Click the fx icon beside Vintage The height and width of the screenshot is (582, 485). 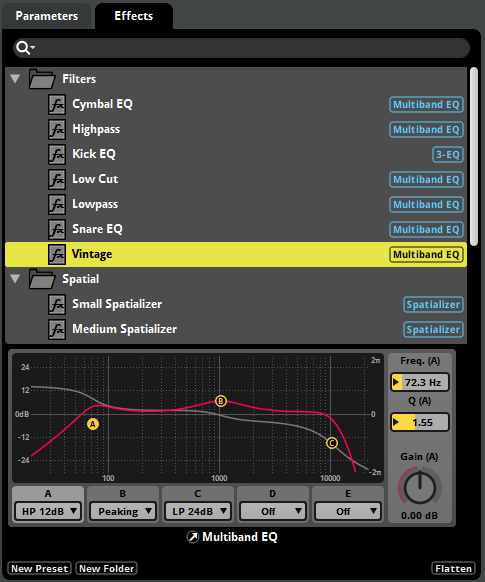tap(57, 254)
